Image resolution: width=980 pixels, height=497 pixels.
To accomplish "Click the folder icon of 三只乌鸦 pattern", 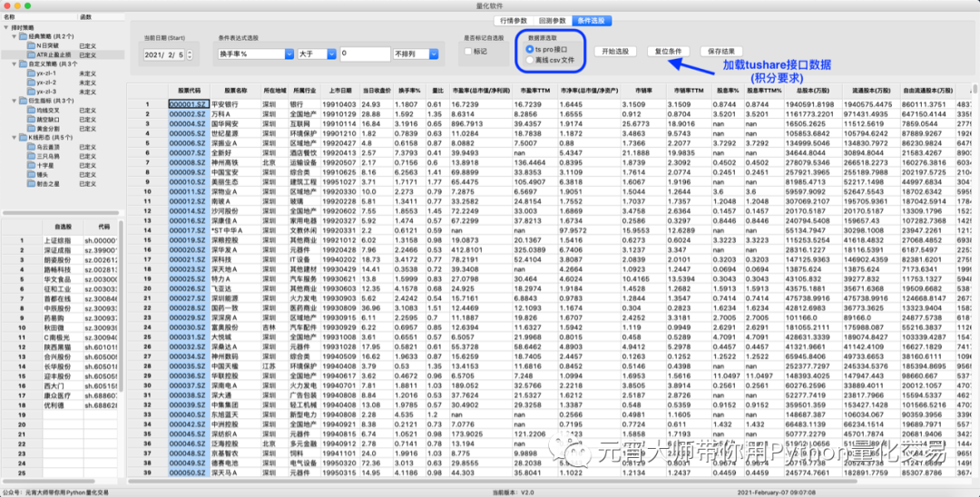I will pyautogui.click(x=31, y=156).
